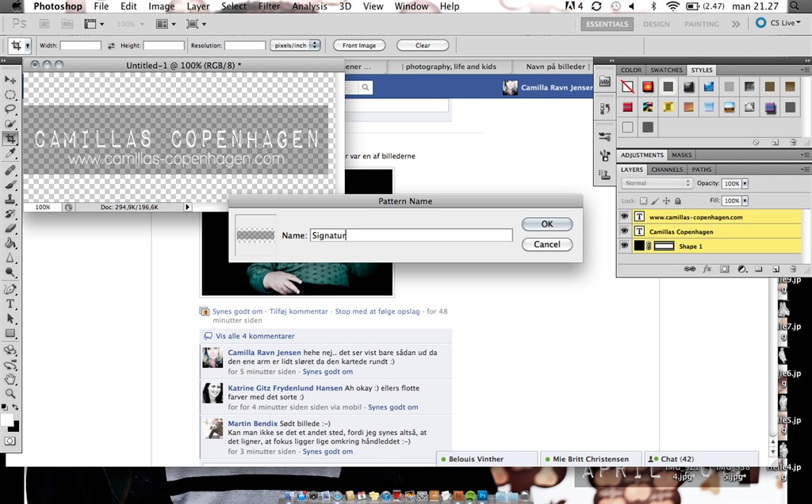812x504 pixels.
Task: Select the Hand tool
Action: pyautogui.click(x=10, y=380)
